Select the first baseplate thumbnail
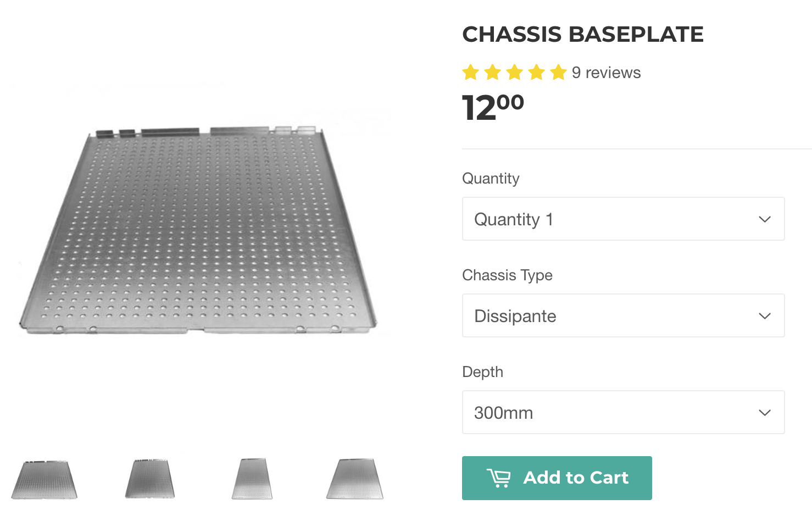This screenshot has width=812, height=510. [45, 480]
